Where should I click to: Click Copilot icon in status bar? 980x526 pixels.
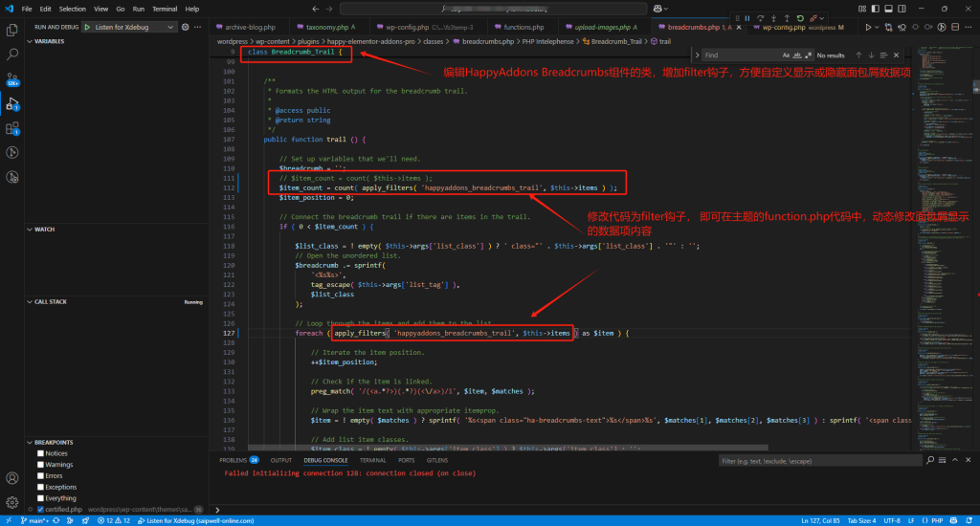[954, 520]
